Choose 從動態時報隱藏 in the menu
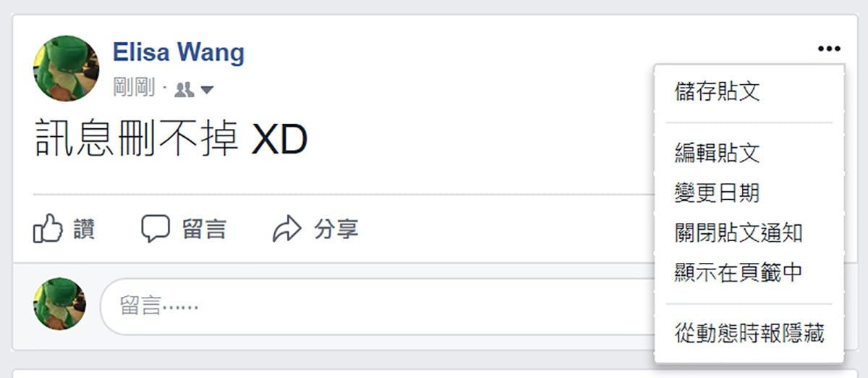This screenshot has width=868, height=378. [749, 334]
